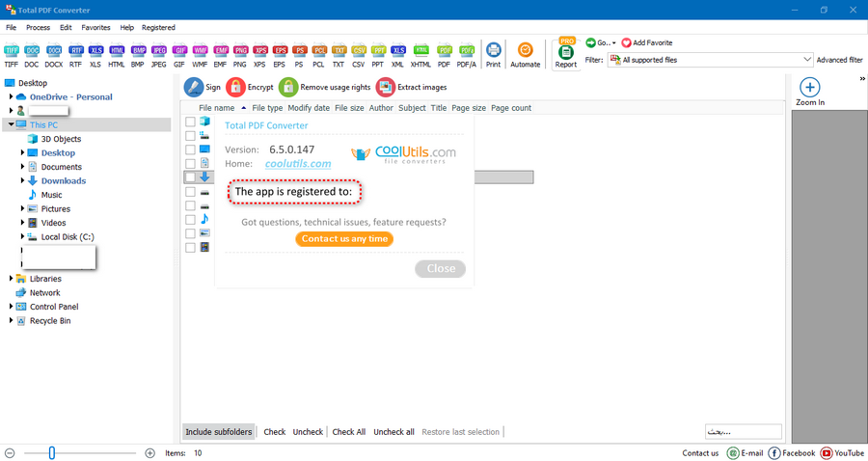Click the minus zoom-out button by slider
This screenshot has height=461, width=868.
[x=10, y=453]
